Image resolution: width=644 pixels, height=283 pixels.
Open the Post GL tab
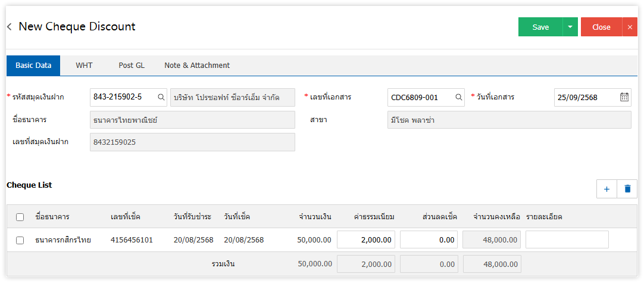[x=132, y=66]
